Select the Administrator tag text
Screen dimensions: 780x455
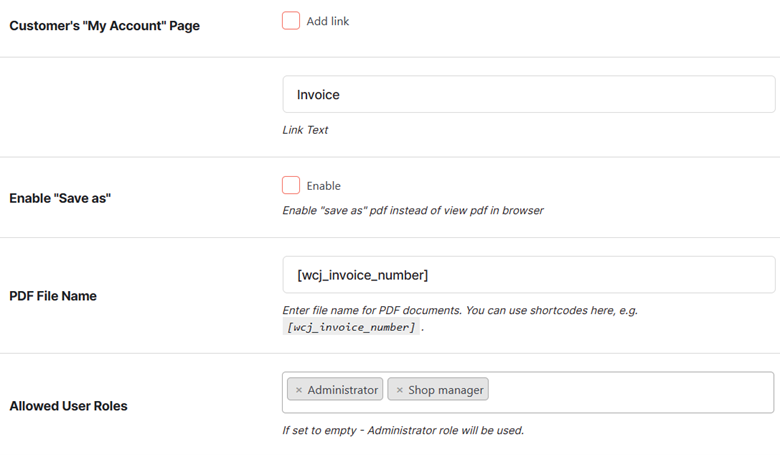pyautogui.click(x=343, y=390)
